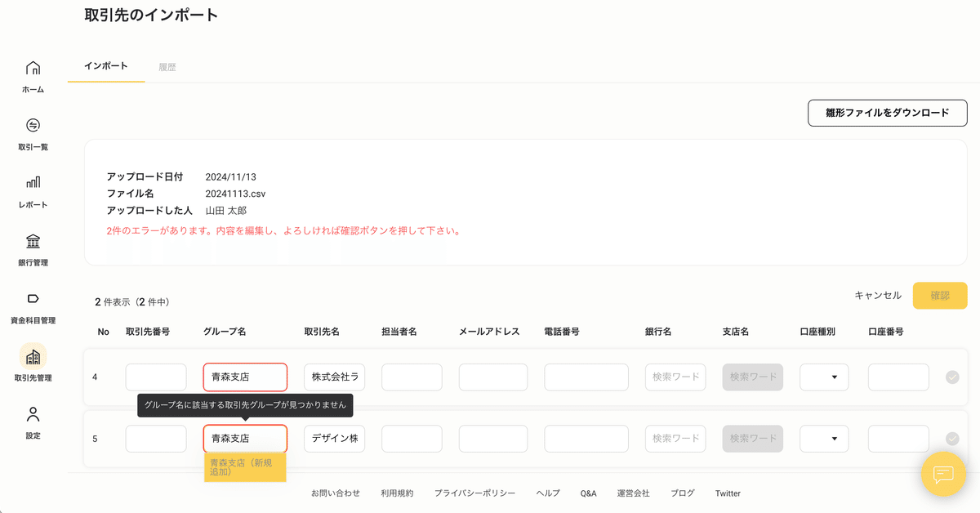
Task: Open the ブログ footer link
Action: click(683, 493)
